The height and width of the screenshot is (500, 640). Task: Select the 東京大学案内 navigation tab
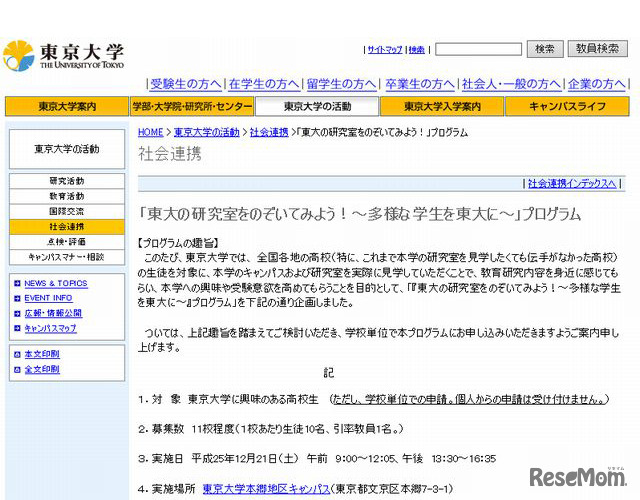coord(67,107)
